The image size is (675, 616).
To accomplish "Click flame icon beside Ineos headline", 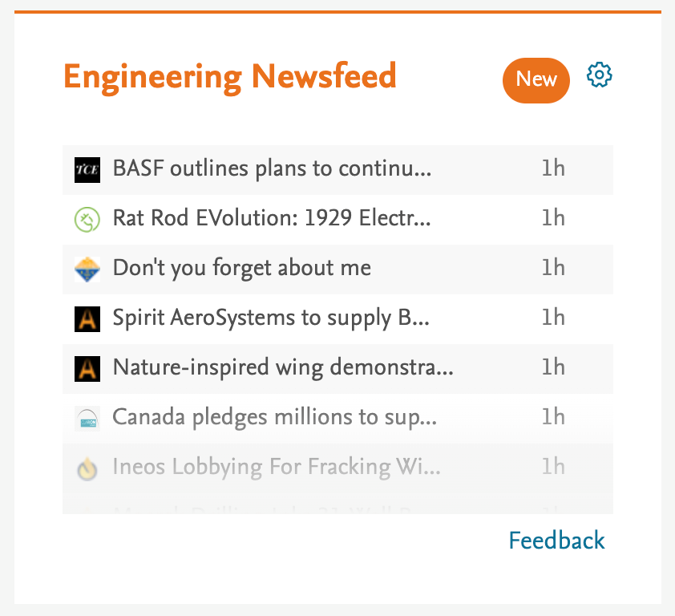I will 87,468.
